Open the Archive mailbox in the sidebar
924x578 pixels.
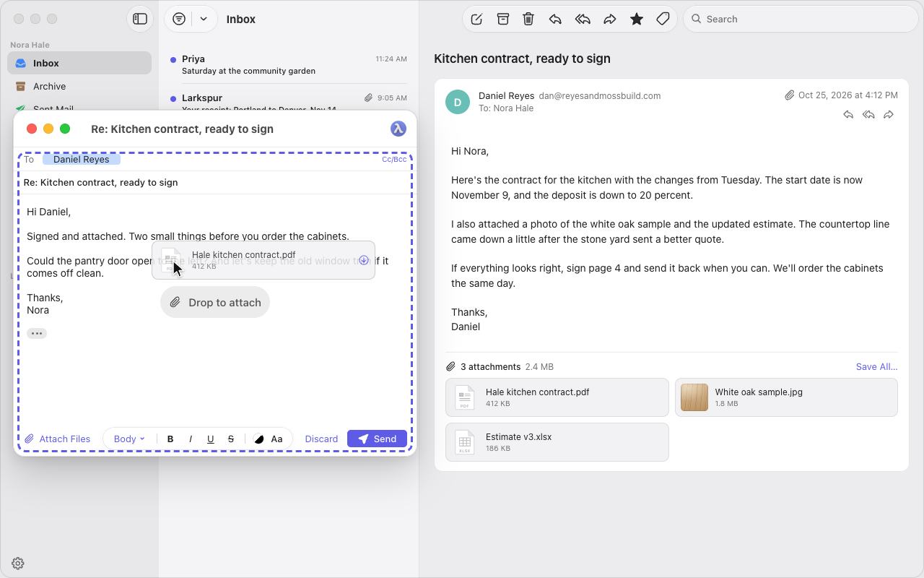click(79, 86)
